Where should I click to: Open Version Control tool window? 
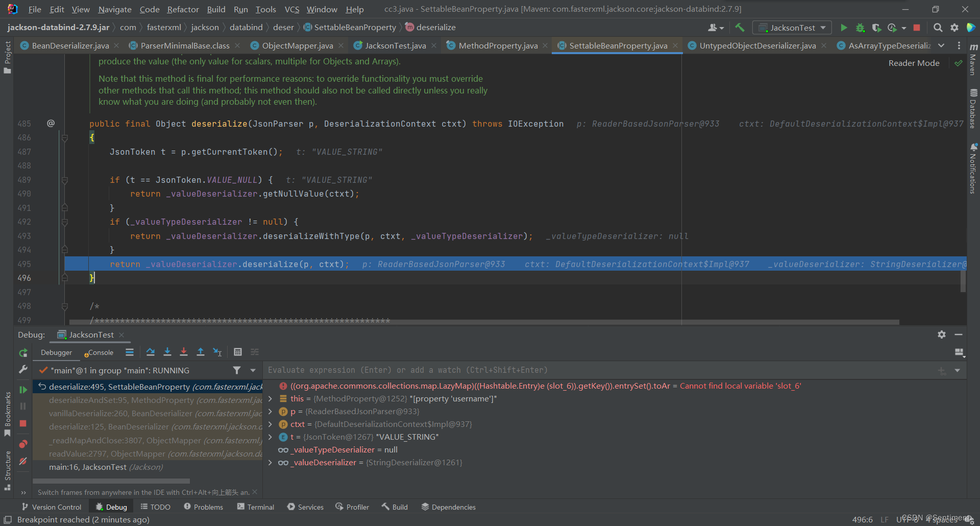pos(52,507)
